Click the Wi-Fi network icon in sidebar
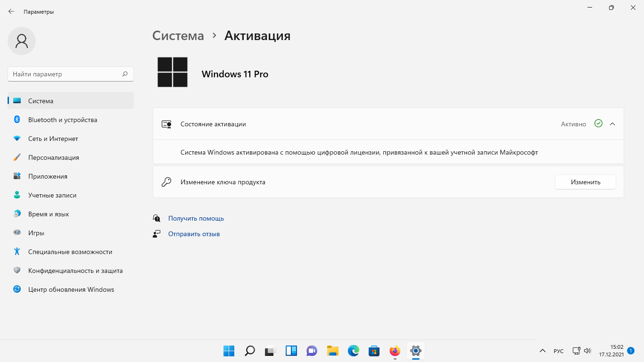This screenshot has width=644, height=362. [17, 139]
